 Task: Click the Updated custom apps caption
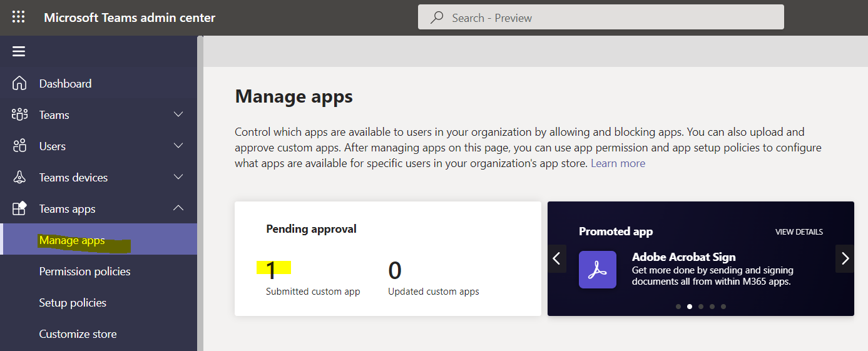(x=434, y=292)
